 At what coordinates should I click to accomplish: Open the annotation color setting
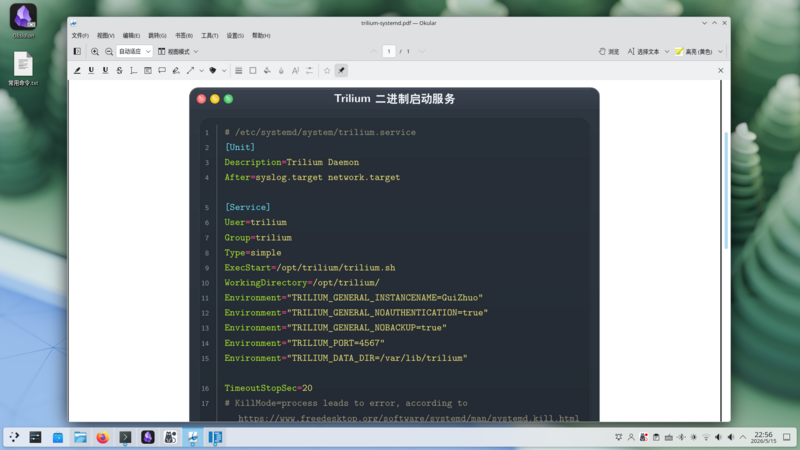pyautogui.click(x=253, y=71)
